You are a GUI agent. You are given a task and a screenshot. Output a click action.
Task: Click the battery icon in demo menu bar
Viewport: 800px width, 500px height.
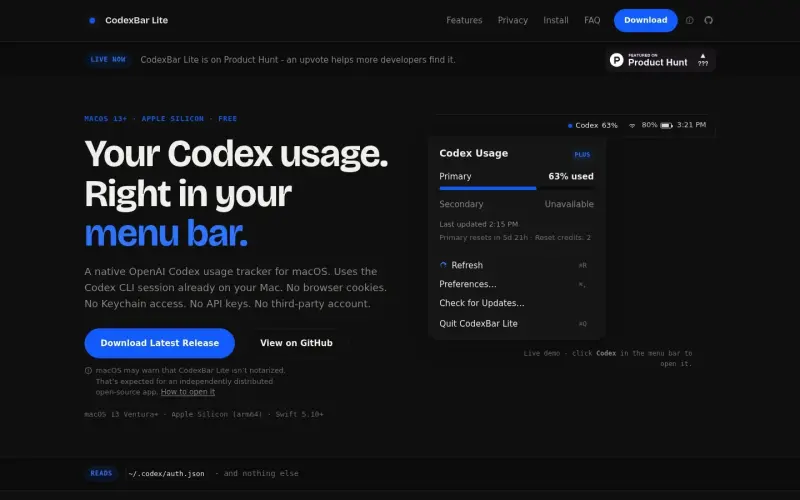[x=666, y=126]
